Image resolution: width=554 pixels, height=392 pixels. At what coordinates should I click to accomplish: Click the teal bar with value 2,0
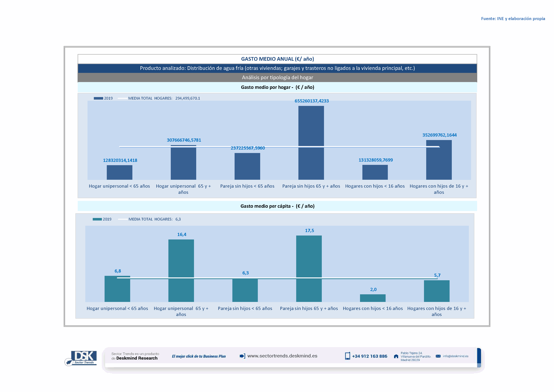click(x=372, y=298)
